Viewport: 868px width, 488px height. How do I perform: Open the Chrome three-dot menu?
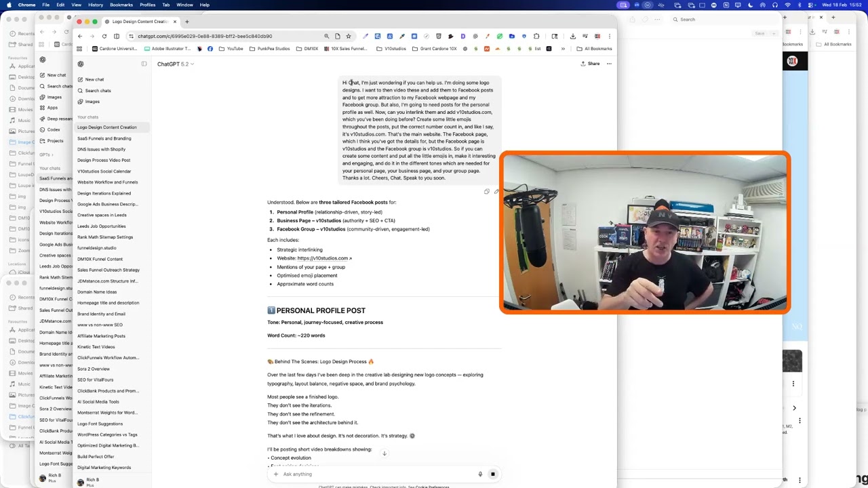point(609,36)
